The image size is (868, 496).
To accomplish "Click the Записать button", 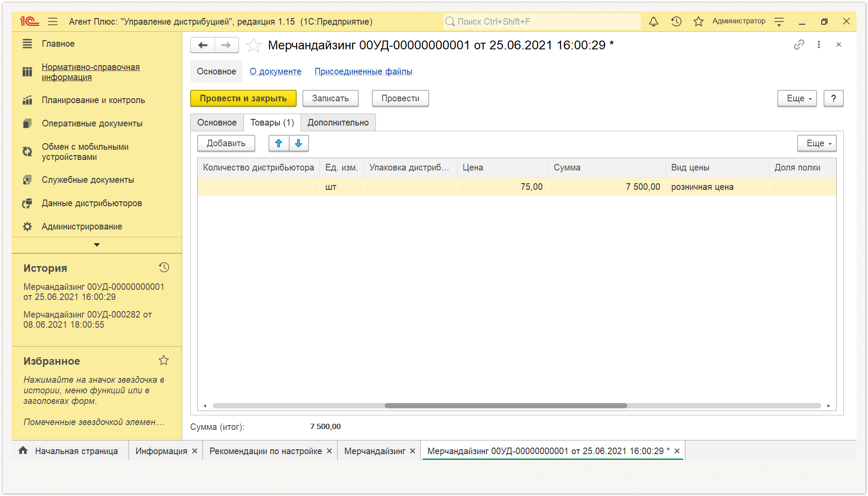I will [331, 98].
